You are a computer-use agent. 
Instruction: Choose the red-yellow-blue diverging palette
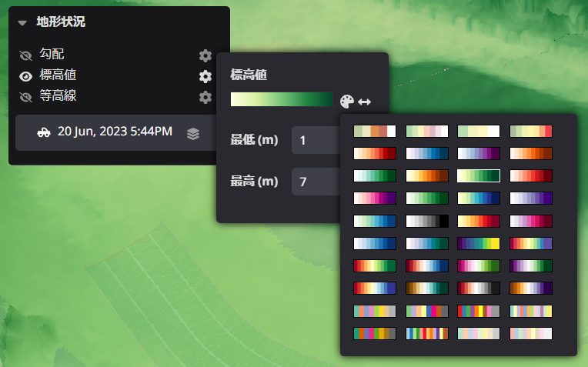point(375,289)
